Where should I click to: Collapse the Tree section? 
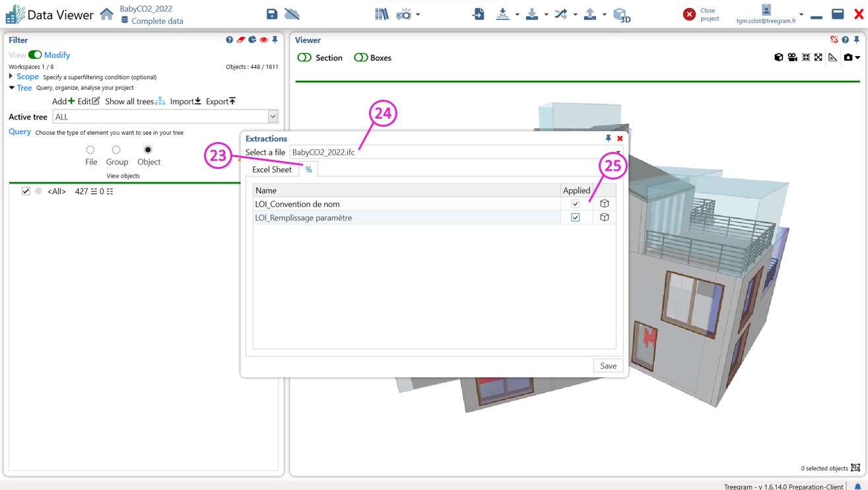pyautogui.click(x=11, y=88)
